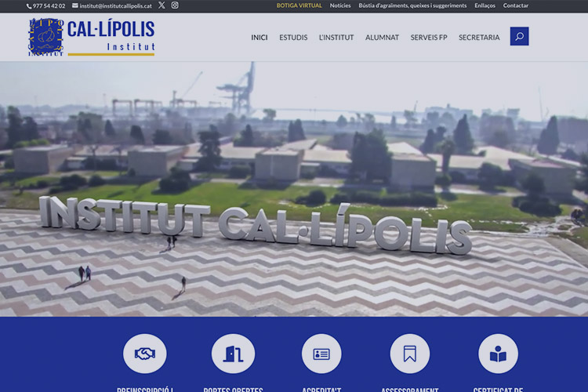
Task: Open the door Portes Obertes icon
Action: pos(234,354)
